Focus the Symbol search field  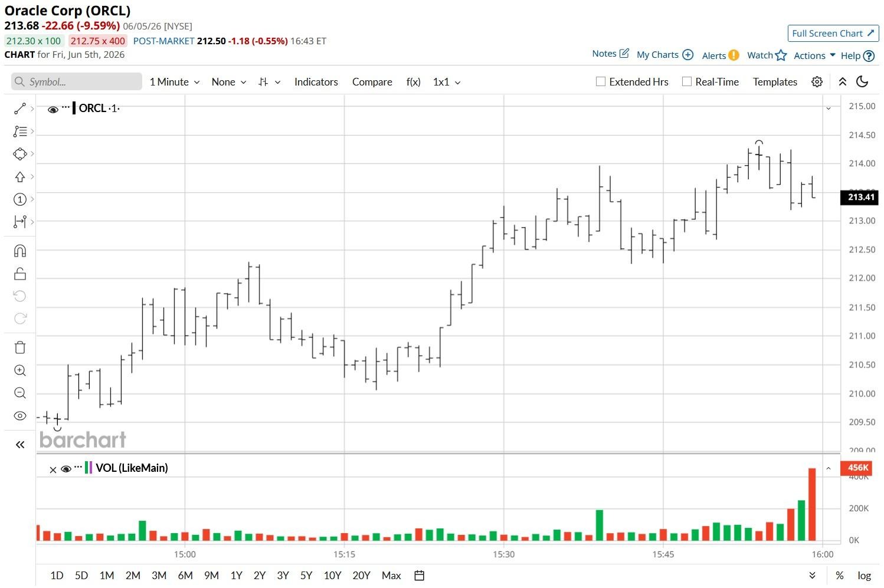point(77,82)
